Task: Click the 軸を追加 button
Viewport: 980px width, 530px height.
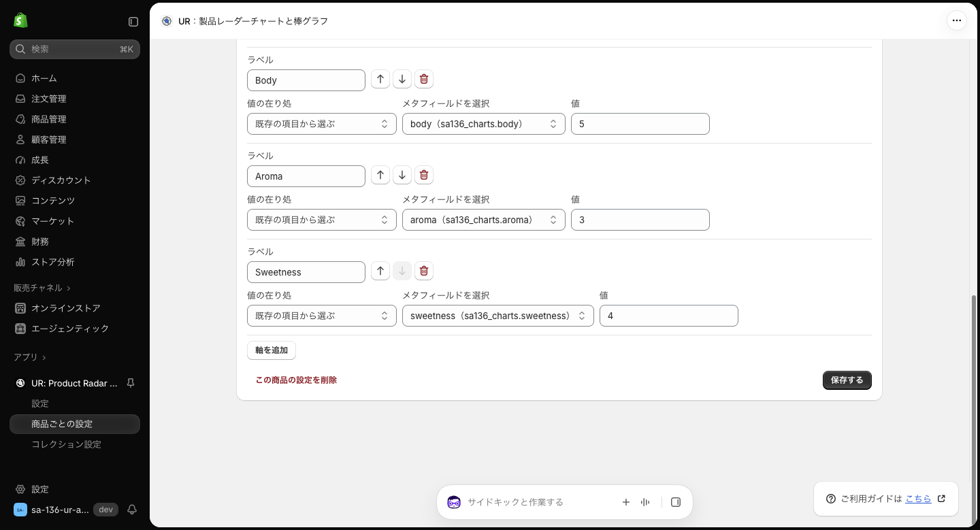Action: click(272, 350)
